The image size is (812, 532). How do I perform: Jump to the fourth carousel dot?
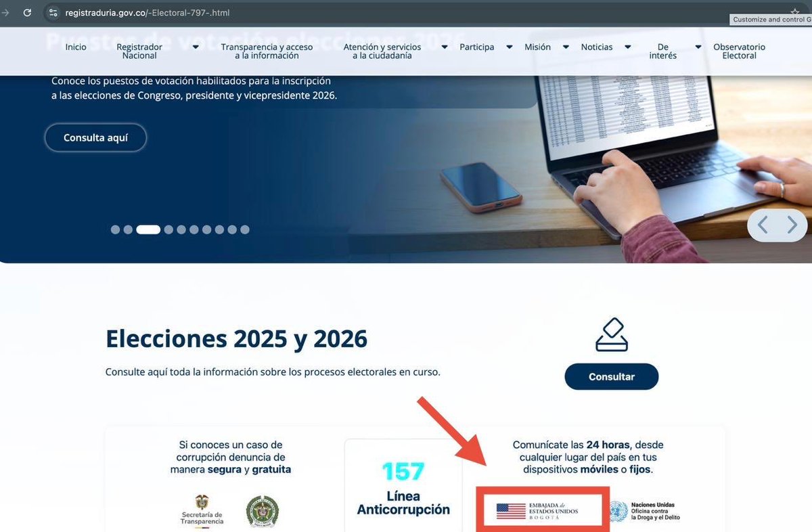pyautogui.click(x=168, y=229)
